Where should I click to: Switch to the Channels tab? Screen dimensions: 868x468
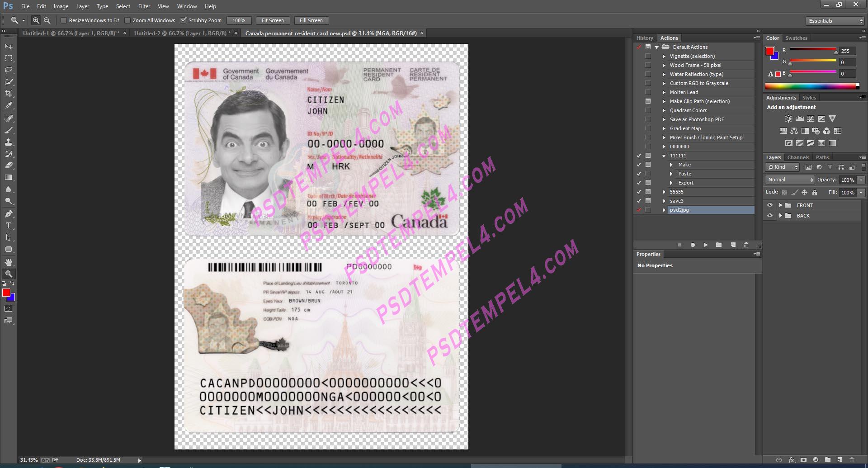tap(798, 157)
